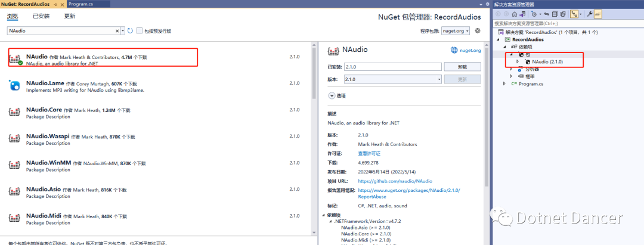Click the NAudio package icon in the results list
Image resolution: width=644 pixels, height=245 pixels.
(x=15, y=59)
